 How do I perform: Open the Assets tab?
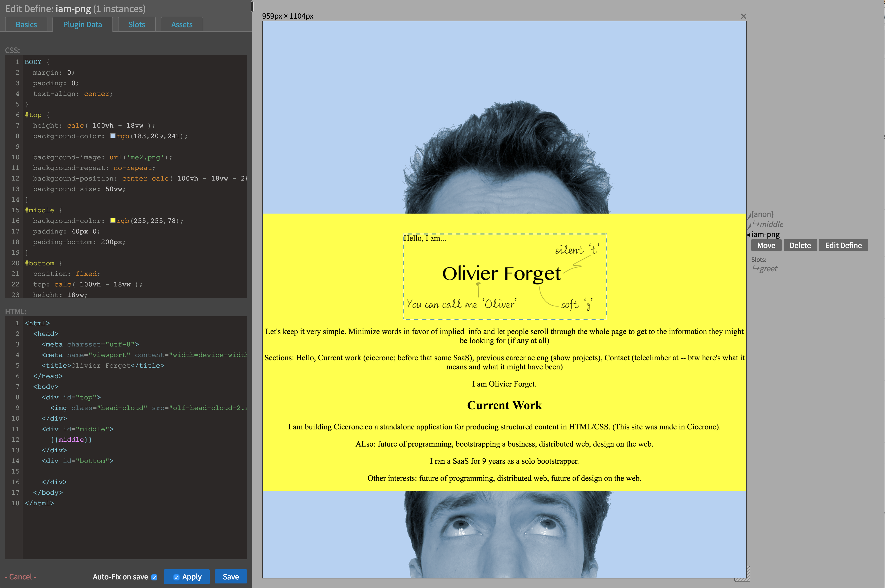[182, 25]
